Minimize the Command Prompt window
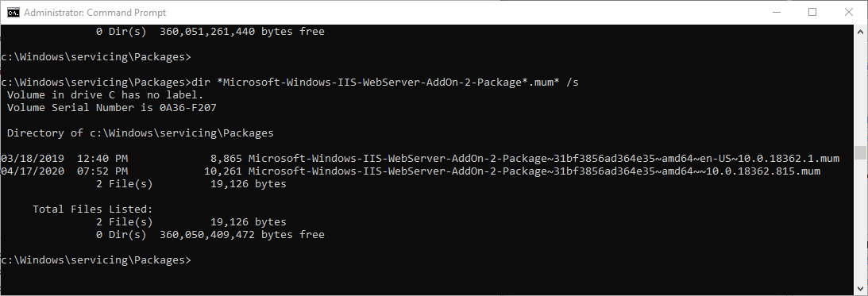The image size is (868, 296). tap(776, 12)
